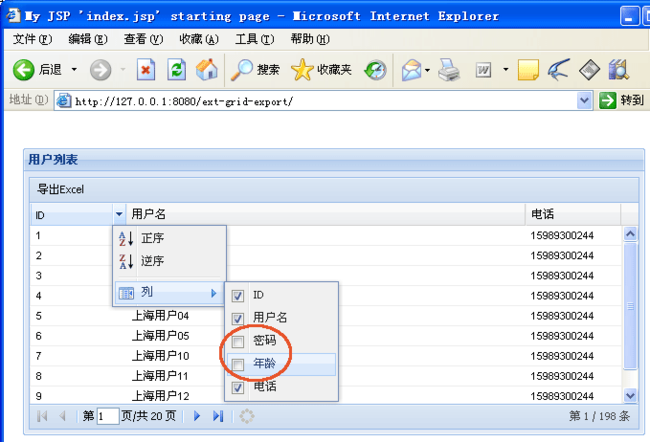Uncheck the 用户名 column checkbox
The height and width of the screenshot is (442, 650).
click(x=238, y=318)
